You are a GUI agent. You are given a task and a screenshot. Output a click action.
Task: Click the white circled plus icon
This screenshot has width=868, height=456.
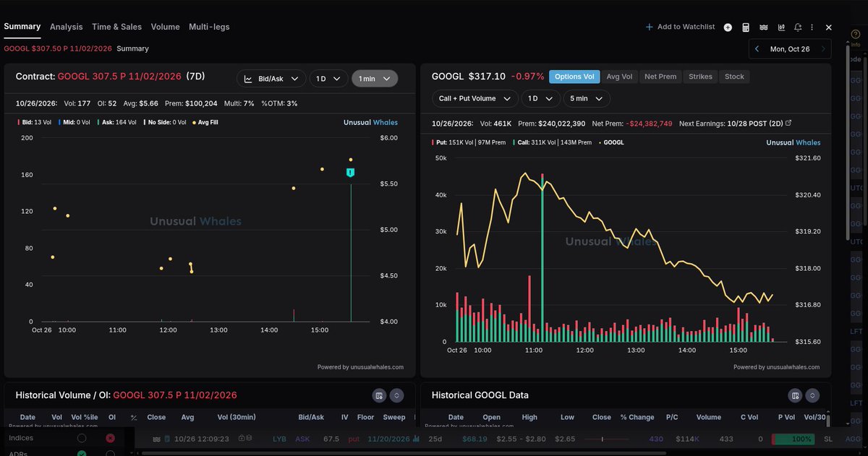(728, 27)
